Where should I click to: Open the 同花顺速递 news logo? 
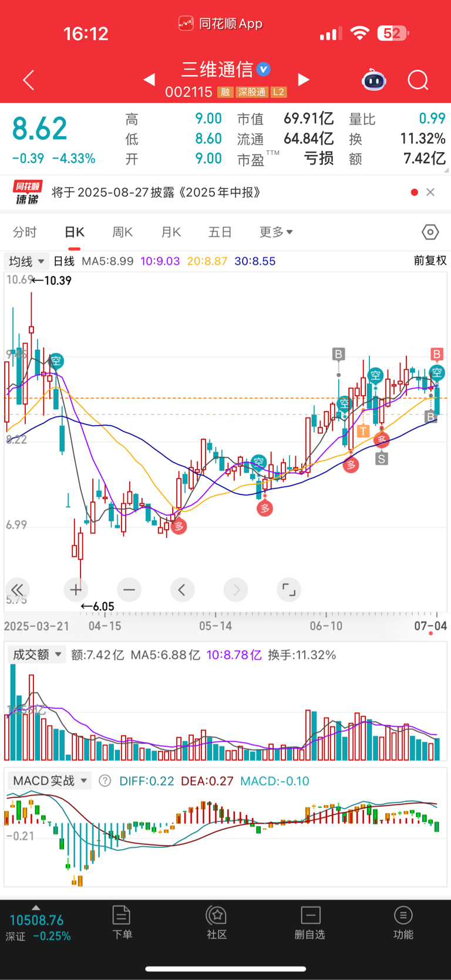point(27,193)
